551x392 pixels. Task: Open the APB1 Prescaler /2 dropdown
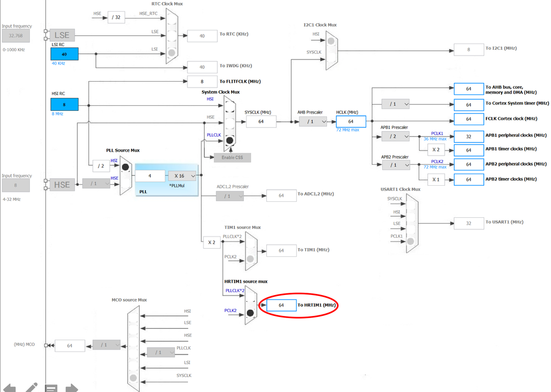click(395, 136)
